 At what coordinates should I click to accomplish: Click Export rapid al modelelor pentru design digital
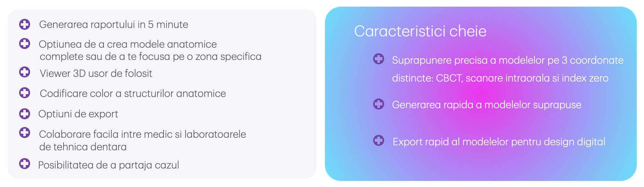coord(499,142)
